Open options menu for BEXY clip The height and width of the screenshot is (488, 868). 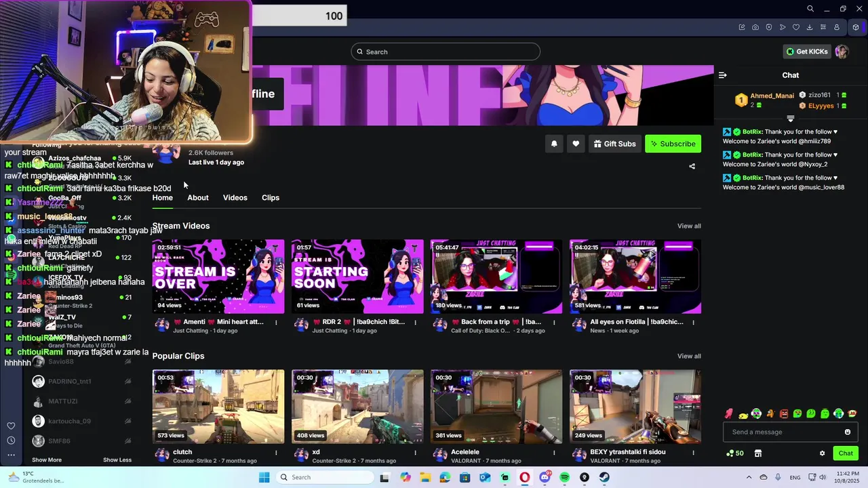[693, 452]
